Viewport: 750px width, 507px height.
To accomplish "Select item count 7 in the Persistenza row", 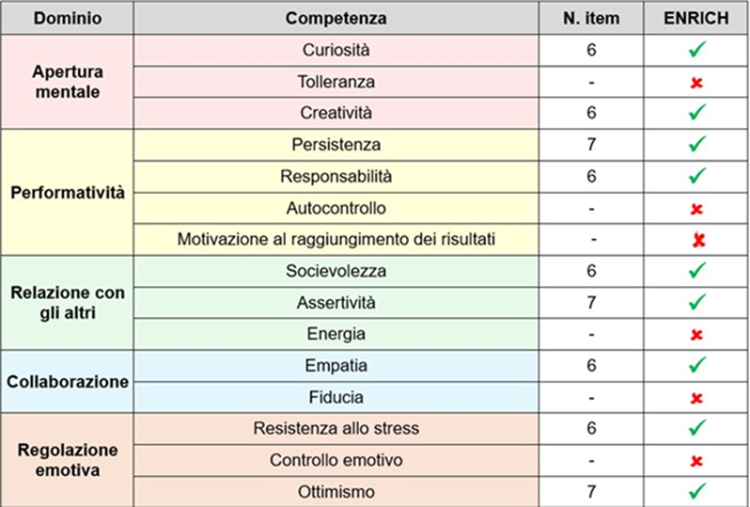I will pos(592,144).
